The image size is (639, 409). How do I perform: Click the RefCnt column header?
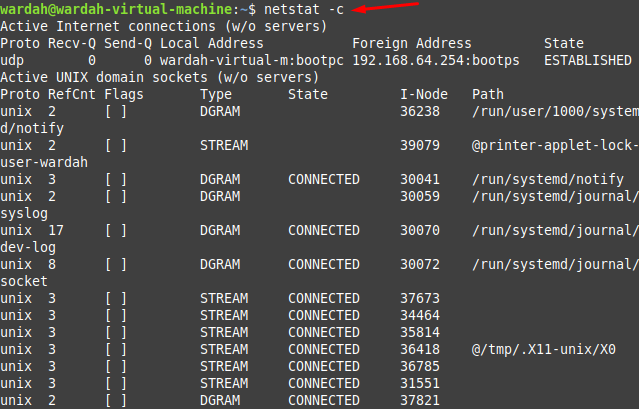(x=72, y=95)
